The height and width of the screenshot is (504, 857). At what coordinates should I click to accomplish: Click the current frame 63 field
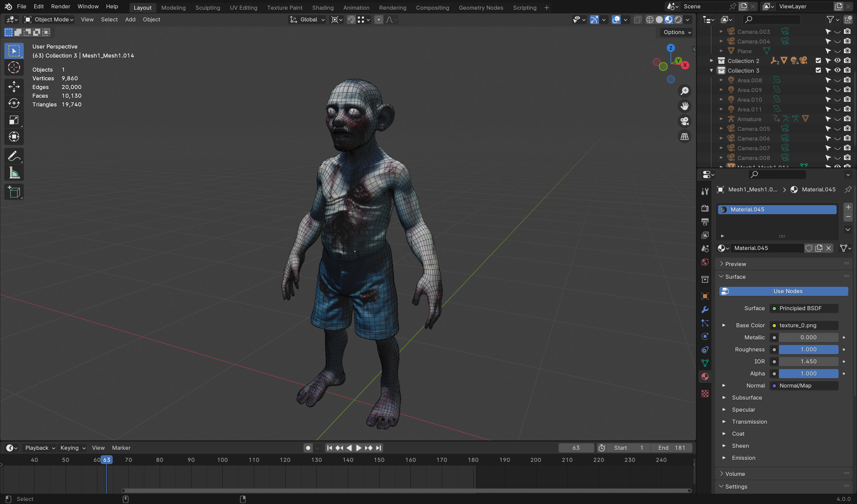point(576,448)
